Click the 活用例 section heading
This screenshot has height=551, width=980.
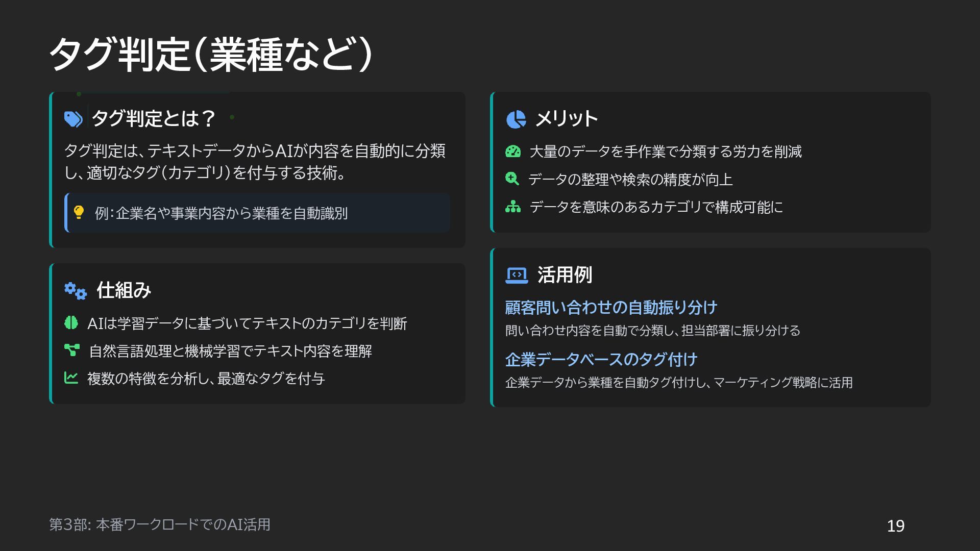pos(565,275)
